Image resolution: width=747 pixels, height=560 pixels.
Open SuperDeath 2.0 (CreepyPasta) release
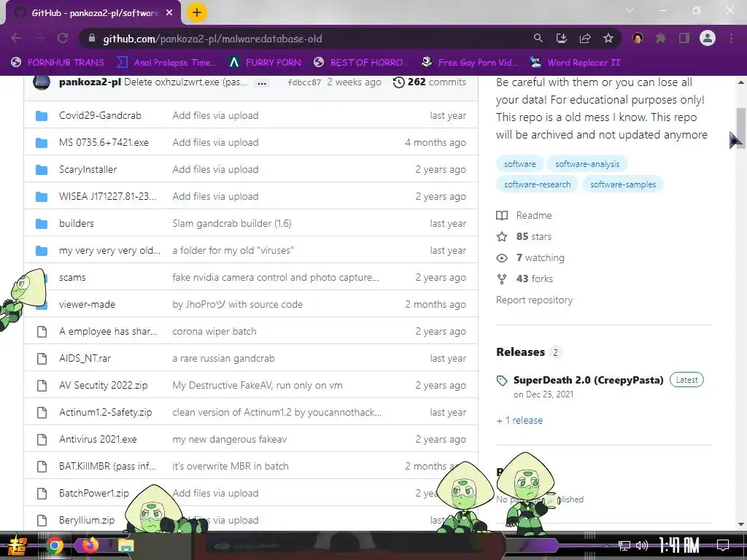pos(589,380)
